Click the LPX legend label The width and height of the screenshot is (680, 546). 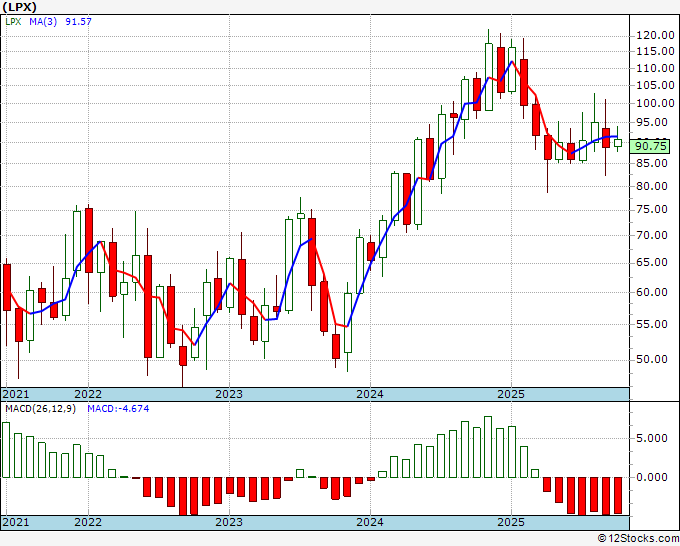pos(13,21)
